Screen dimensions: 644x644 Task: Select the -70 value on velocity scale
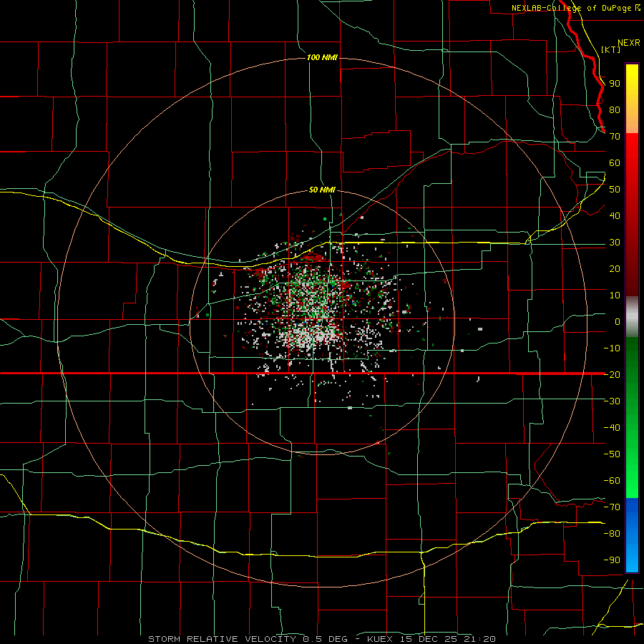(612, 507)
